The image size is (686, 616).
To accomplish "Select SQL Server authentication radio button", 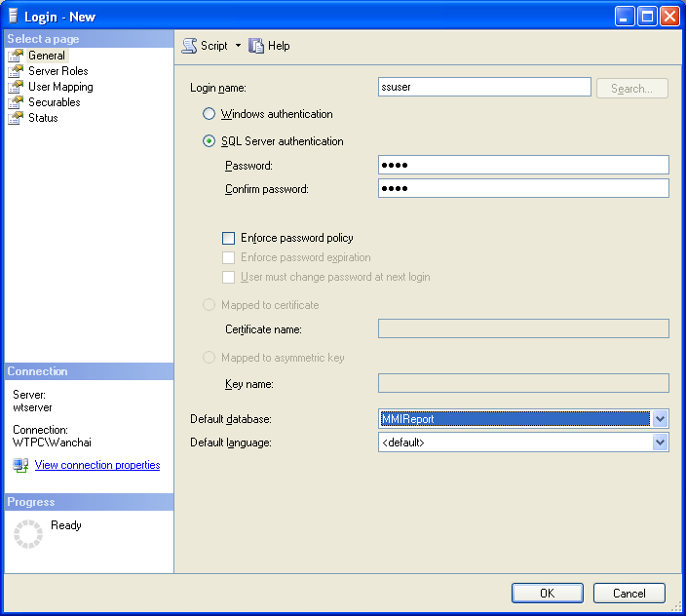I will click(209, 141).
